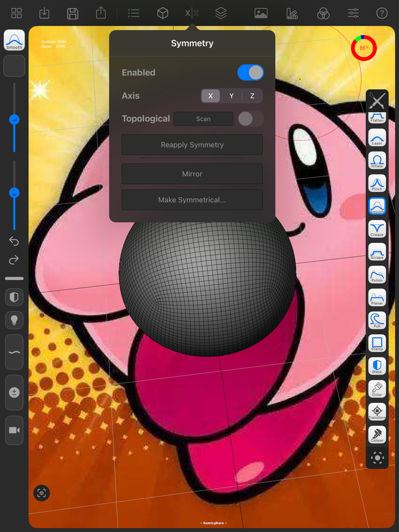The width and height of the screenshot is (399, 532).
Task: Click the Make Symmetrical... button
Action: [x=192, y=200]
